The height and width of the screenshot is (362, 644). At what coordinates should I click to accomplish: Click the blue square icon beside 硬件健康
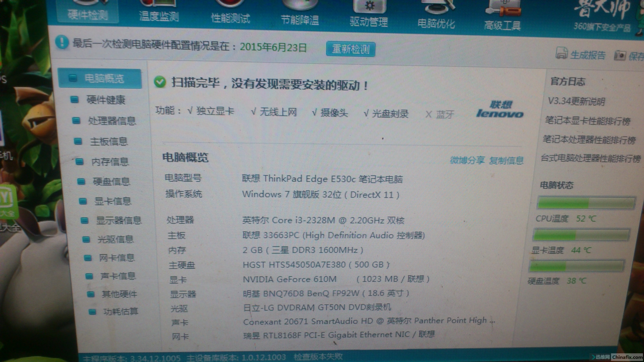pyautogui.click(x=75, y=99)
